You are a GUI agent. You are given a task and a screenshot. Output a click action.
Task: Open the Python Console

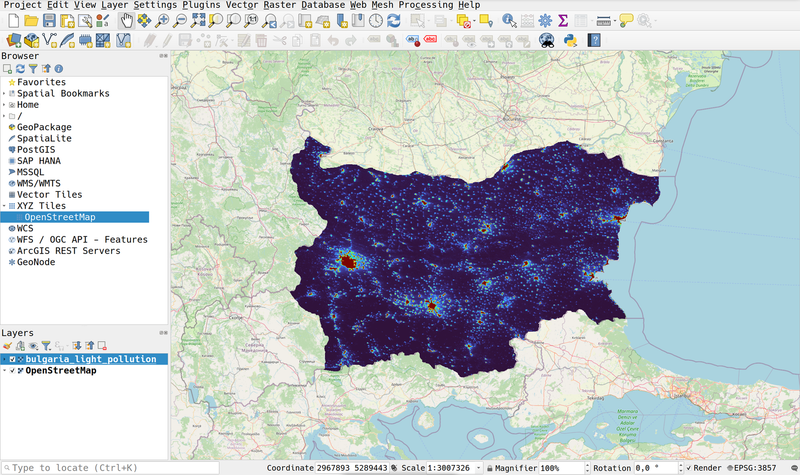(569, 40)
